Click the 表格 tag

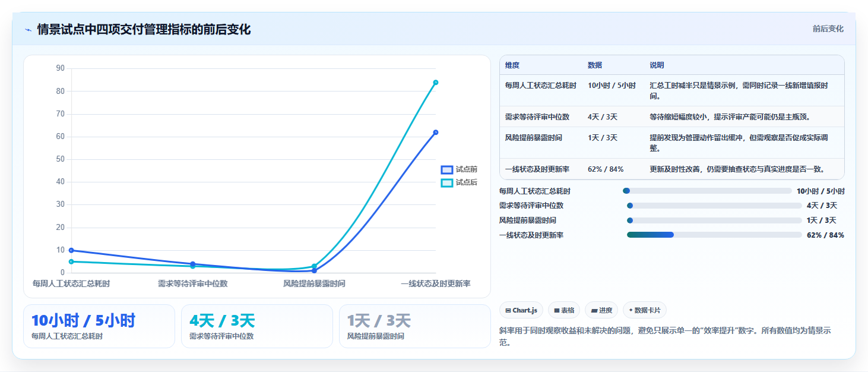[564, 310]
